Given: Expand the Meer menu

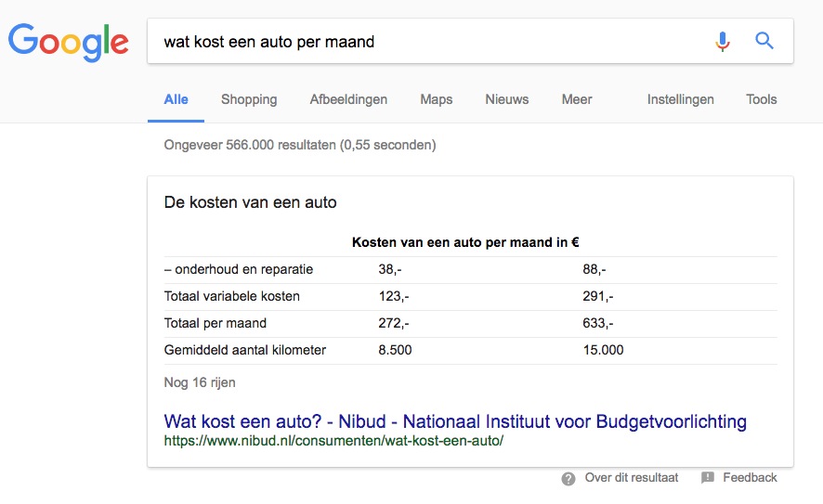Looking at the screenshot, I should (x=576, y=99).
